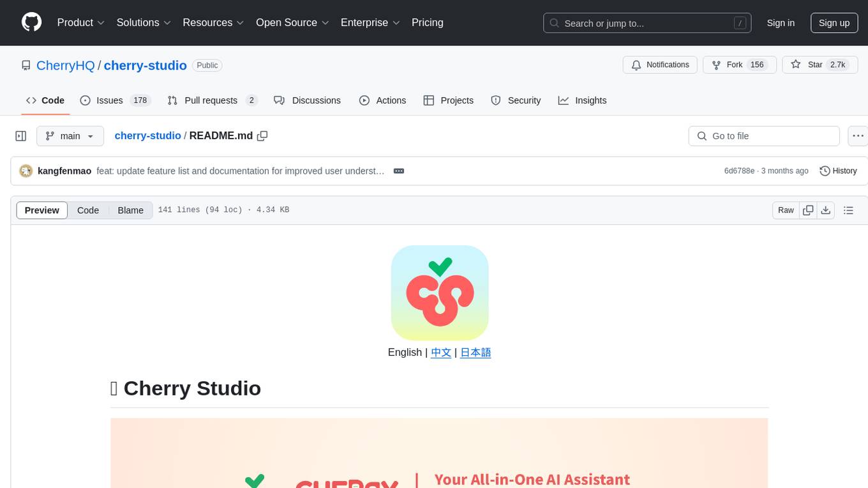Screen dimensions: 868x488
Task: Open the Projects tab
Action: [448, 100]
